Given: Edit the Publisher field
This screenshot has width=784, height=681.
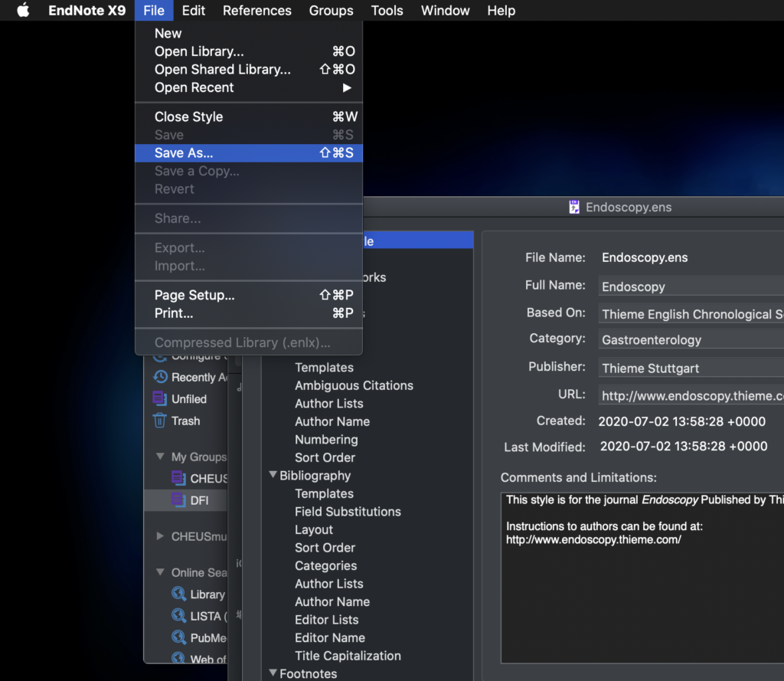Looking at the screenshot, I should coord(691,368).
